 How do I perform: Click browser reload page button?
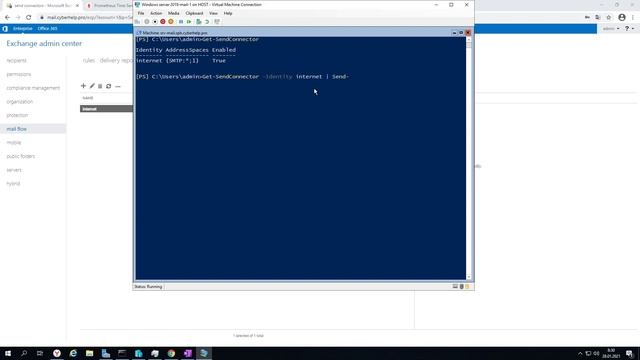29,18
